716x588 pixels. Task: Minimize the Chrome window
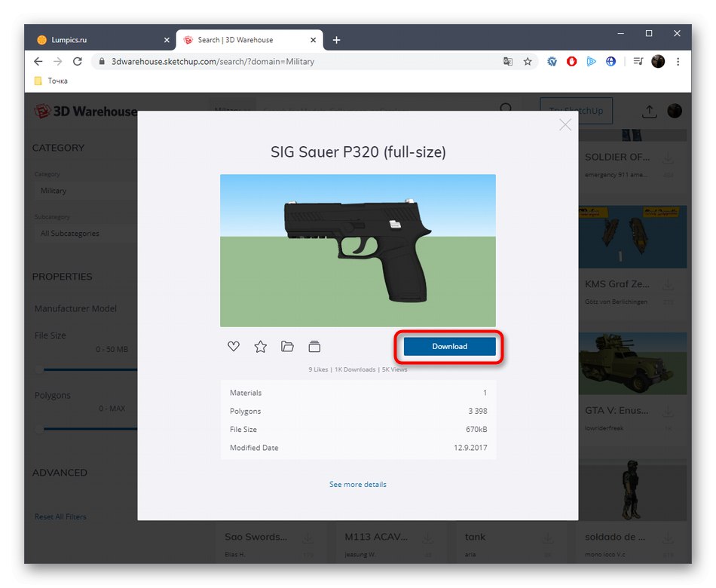[620, 33]
